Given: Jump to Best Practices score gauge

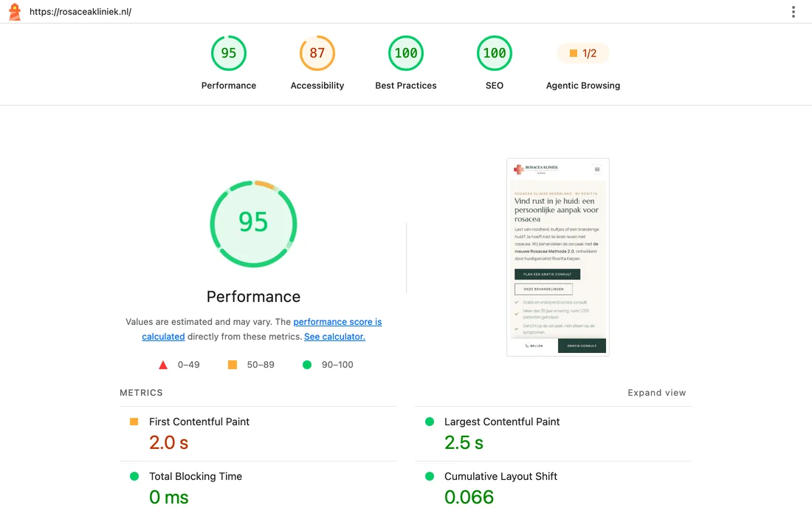Looking at the screenshot, I should pos(406,53).
